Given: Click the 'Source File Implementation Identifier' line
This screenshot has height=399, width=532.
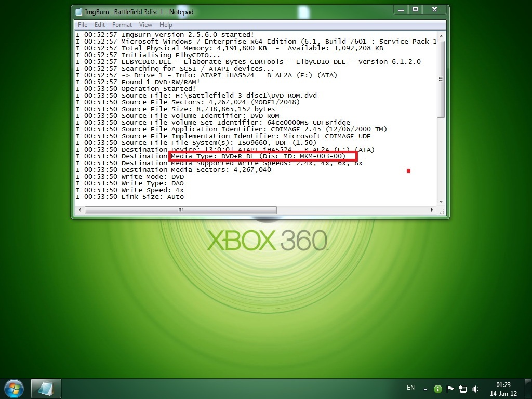Looking at the screenshot, I should (223, 137).
